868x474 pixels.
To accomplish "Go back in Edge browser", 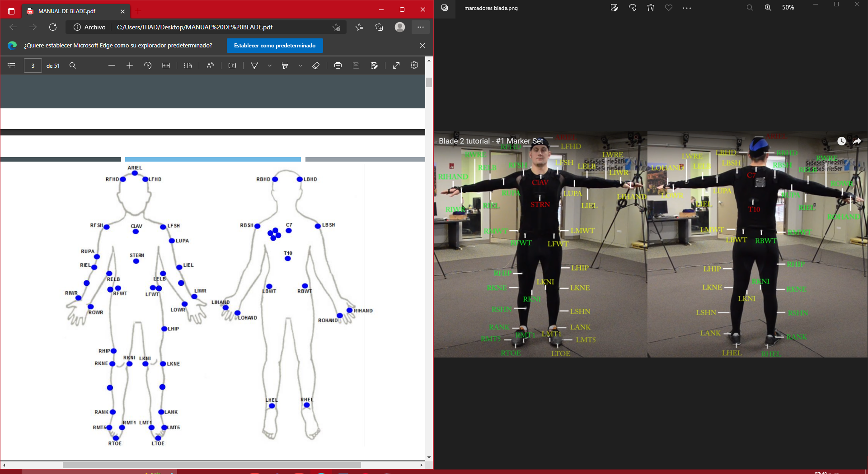I will (13, 27).
